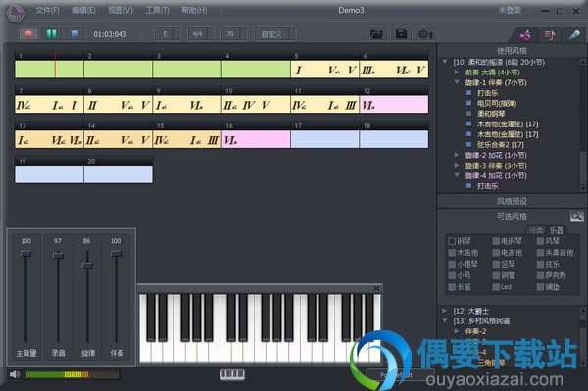Open the 帮助(H) menu
This screenshot has width=588, height=391.
[x=194, y=11]
